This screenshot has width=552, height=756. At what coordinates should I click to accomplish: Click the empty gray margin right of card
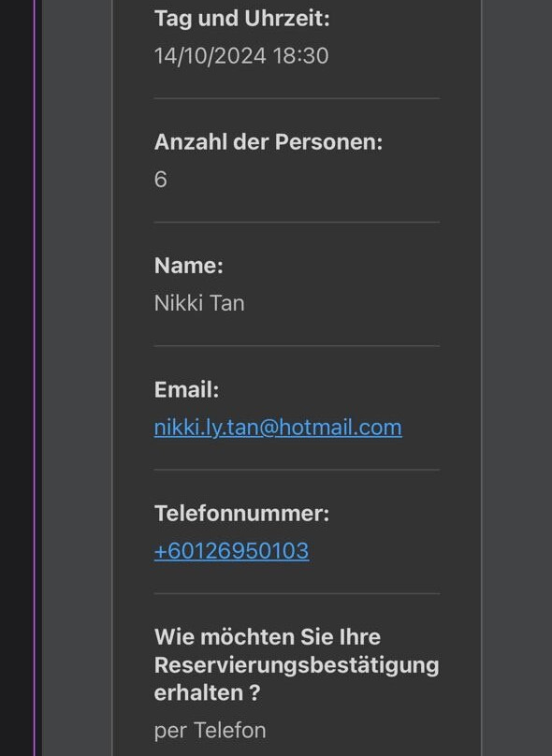(516, 378)
